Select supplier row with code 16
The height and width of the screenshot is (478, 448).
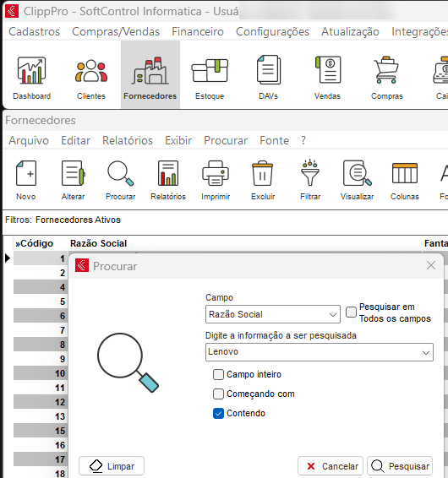coord(41,445)
